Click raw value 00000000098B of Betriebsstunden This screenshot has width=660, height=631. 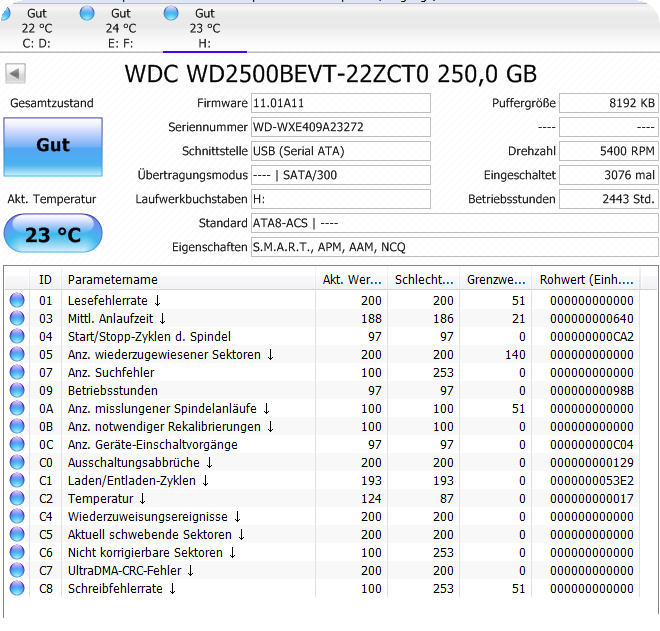point(592,391)
